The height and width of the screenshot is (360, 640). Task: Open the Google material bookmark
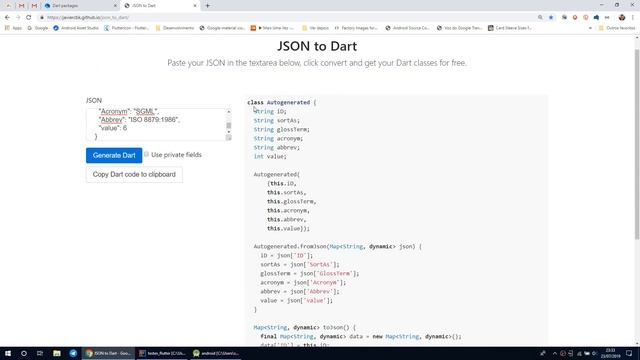(x=222, y=28)
